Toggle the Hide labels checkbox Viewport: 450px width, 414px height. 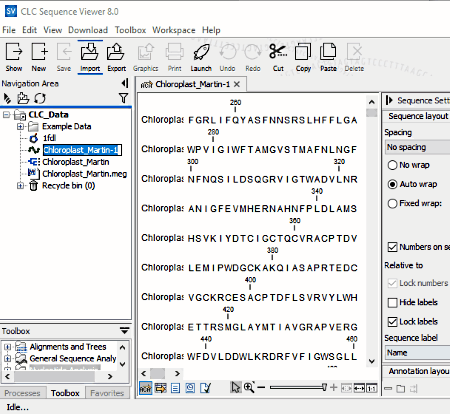pos(392,302)
